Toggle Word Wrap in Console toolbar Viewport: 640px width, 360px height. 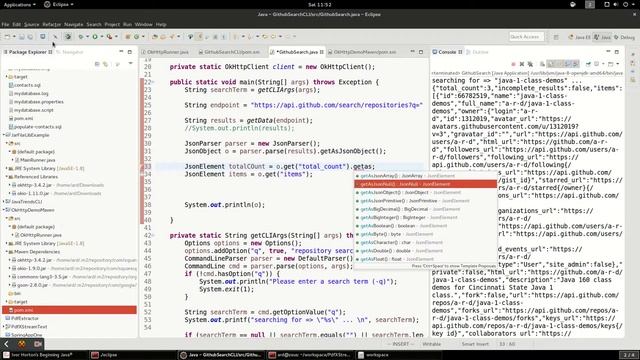click(559, 64)
